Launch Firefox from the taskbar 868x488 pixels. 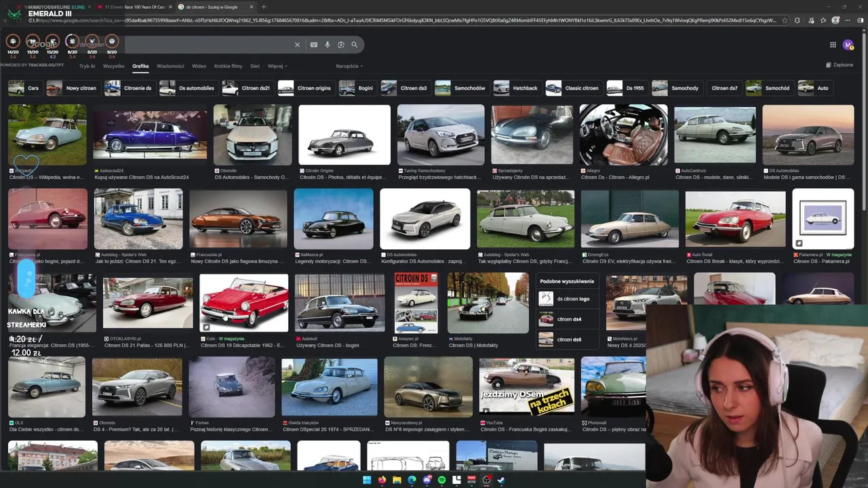pyautogui.click(x=382, y=480)
